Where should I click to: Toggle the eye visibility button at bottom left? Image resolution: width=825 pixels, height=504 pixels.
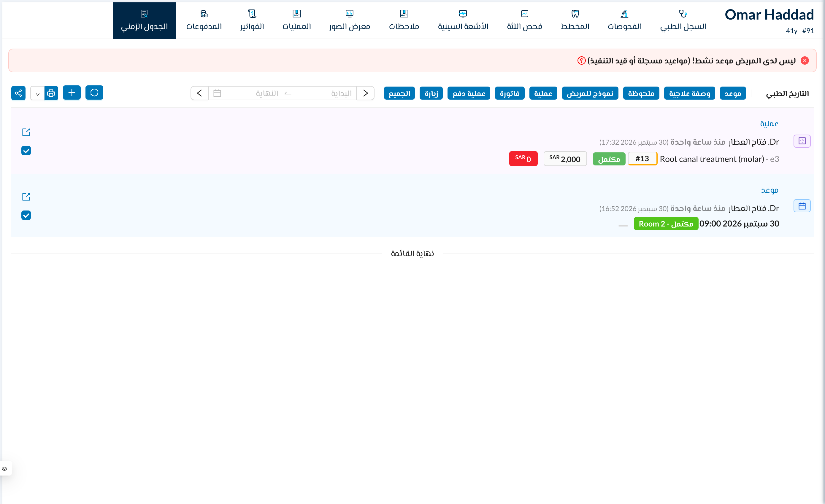[x=5, y=468]
